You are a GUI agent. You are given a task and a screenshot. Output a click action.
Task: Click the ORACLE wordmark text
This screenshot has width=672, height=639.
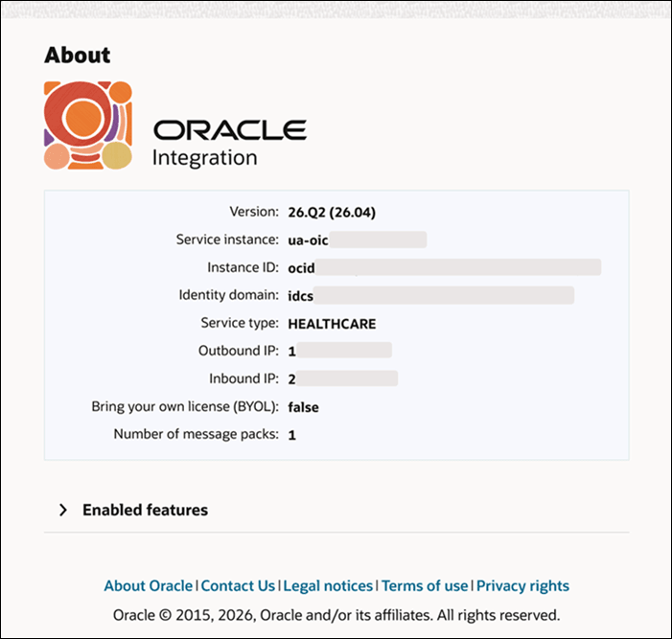coord(230,130)
